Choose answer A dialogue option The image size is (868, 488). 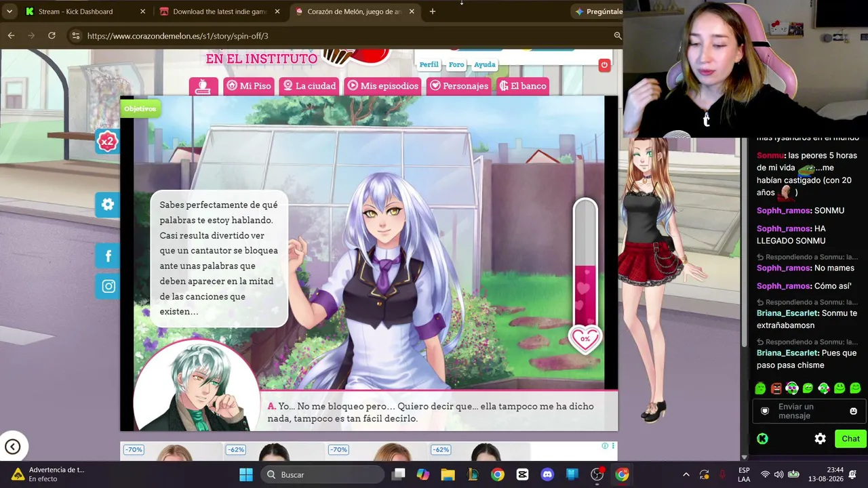pos(431,412)
